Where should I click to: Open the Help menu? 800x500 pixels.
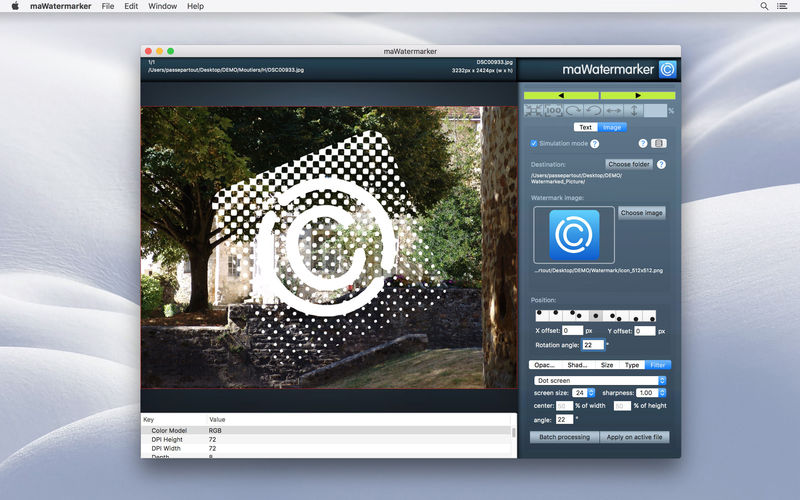[195, 6]
